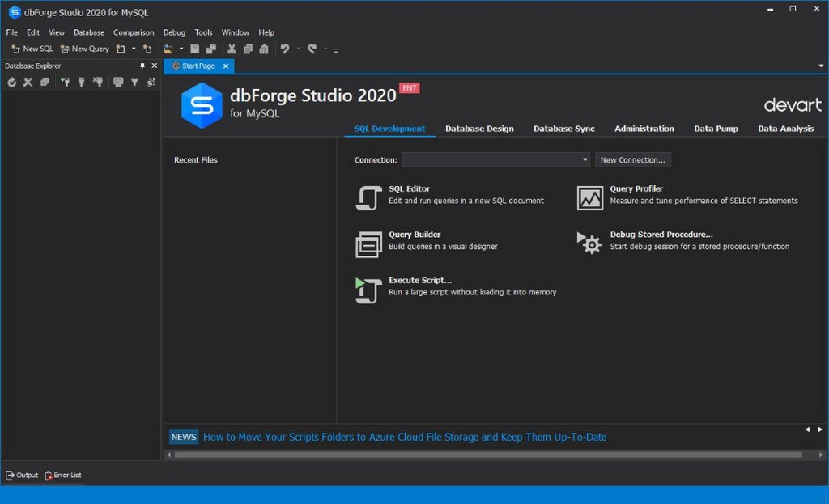The width and height of the screenshot is (829, 504).
Task: Open the View menu
Action: click(x=57, y=32)
